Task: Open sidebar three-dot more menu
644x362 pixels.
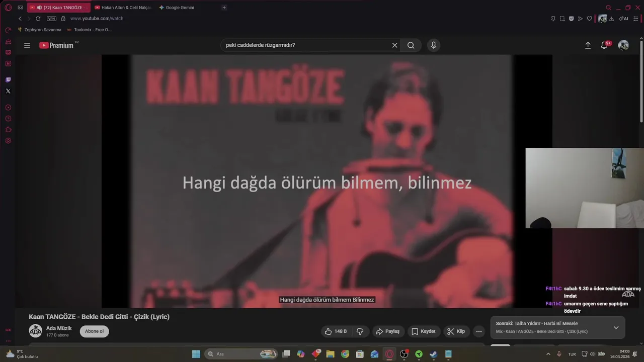Action: 8,341
